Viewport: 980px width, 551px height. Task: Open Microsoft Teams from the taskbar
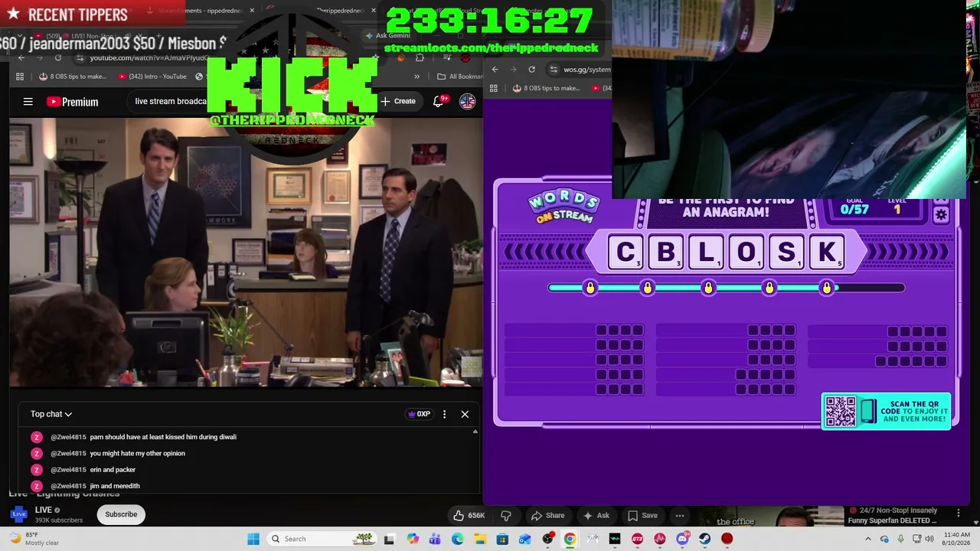tap(435, 539)
